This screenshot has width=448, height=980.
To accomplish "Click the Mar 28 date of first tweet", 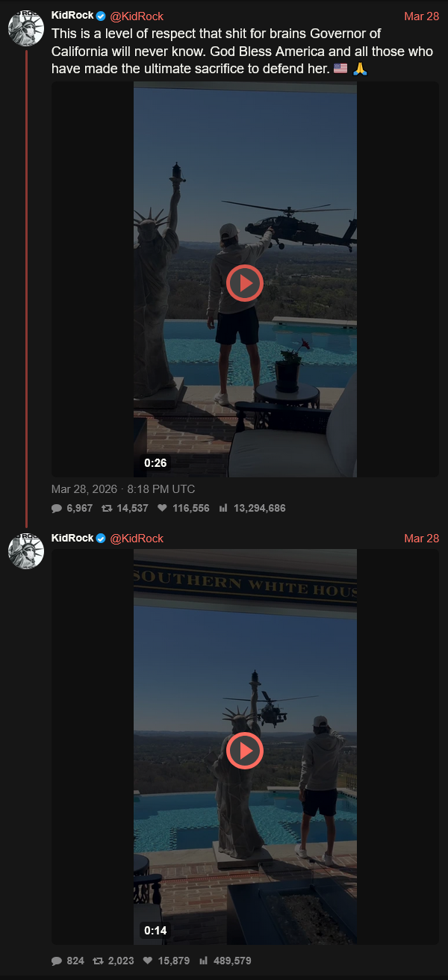I will click(421, 16).
